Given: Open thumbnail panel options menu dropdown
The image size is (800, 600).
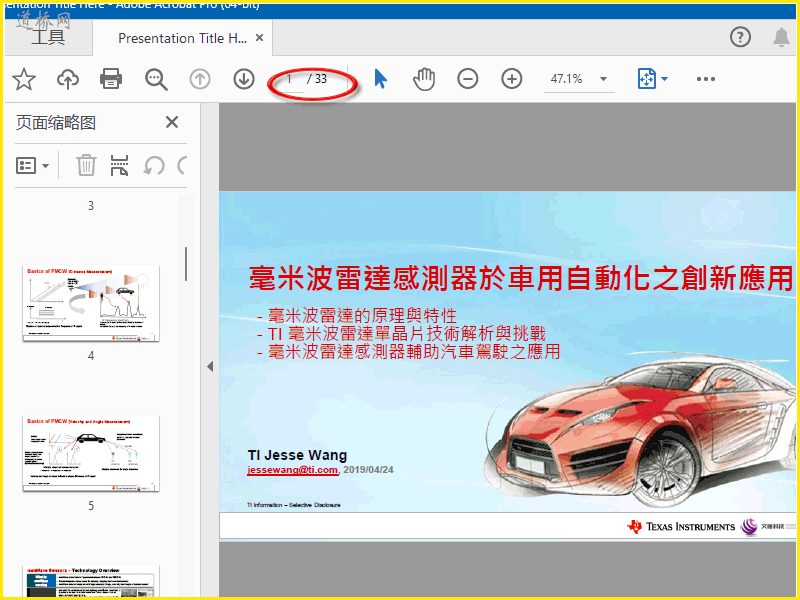Looking at the screenshot, I should pos(33,165).
